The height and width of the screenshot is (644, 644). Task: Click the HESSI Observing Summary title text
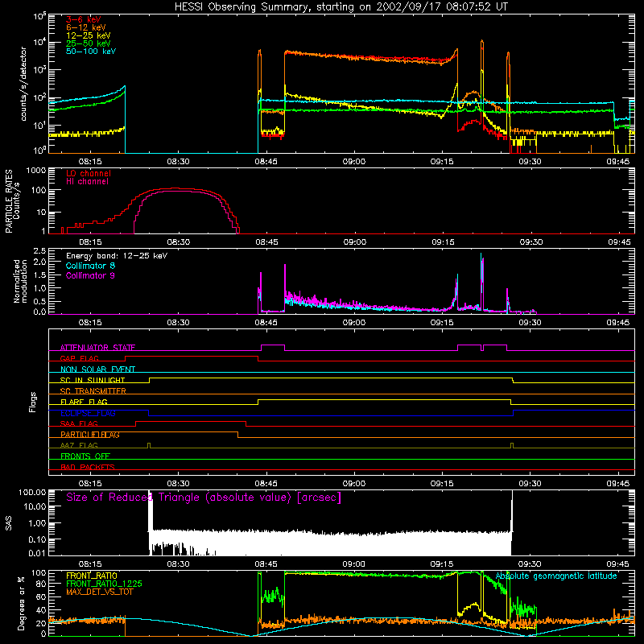(x=341, y=7)
